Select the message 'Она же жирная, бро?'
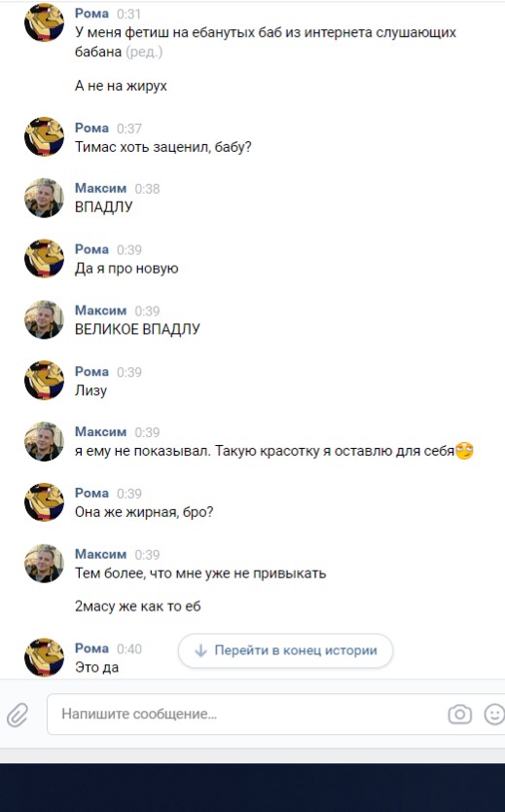 point(144,512)
